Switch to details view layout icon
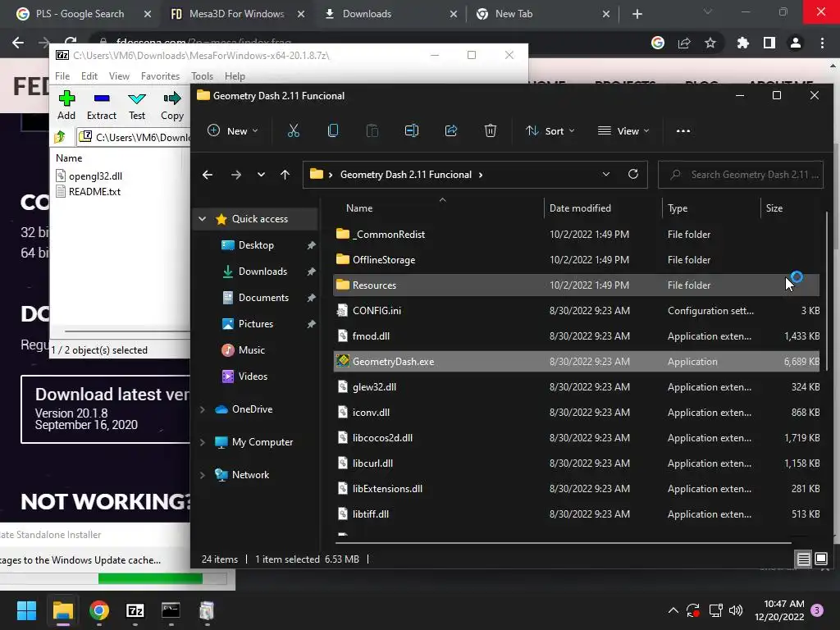This screenshot has width=840, height=630. 803,559
